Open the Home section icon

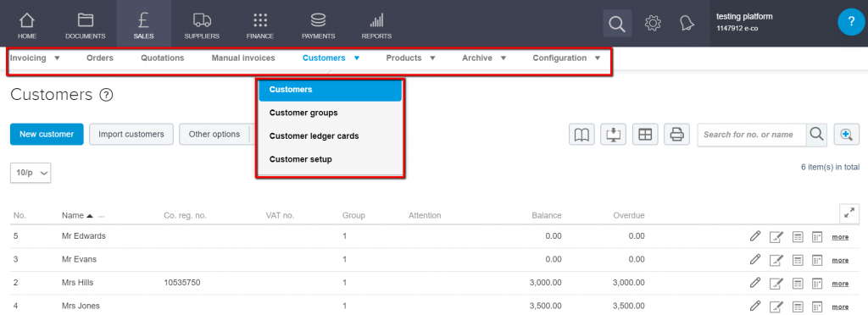26,20
